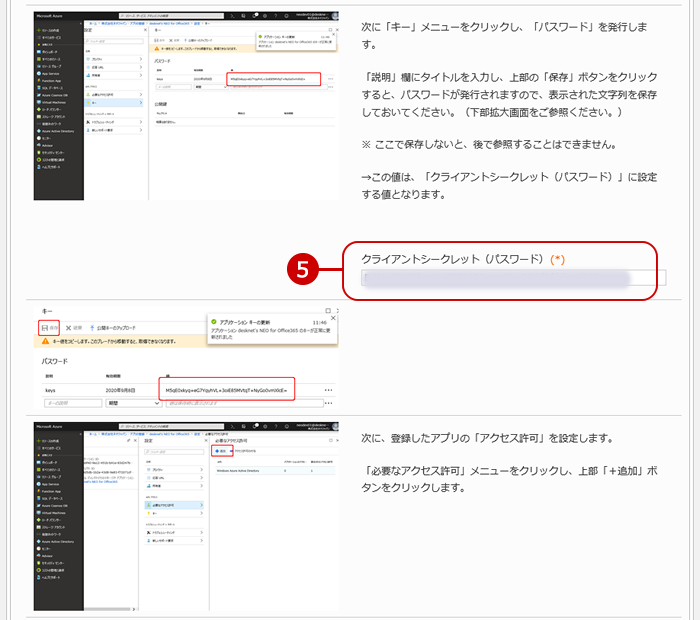Click Advisor in the キー blade screenshot sidebar
This screenshot has height=620, width=700.
tap(47, 146)
